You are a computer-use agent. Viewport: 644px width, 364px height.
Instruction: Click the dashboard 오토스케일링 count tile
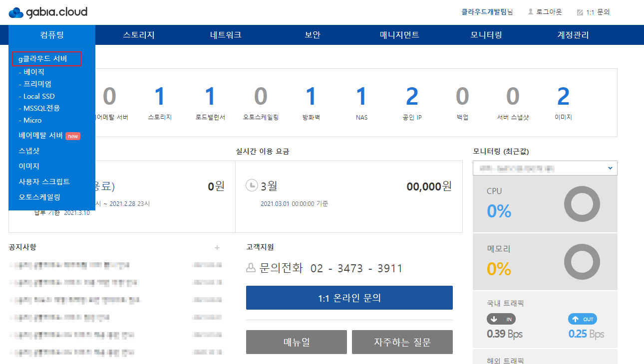point(261,103)
